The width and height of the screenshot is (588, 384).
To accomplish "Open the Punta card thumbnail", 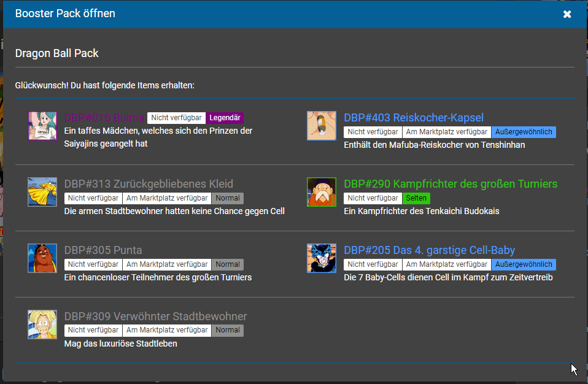I will pos(42,258).
